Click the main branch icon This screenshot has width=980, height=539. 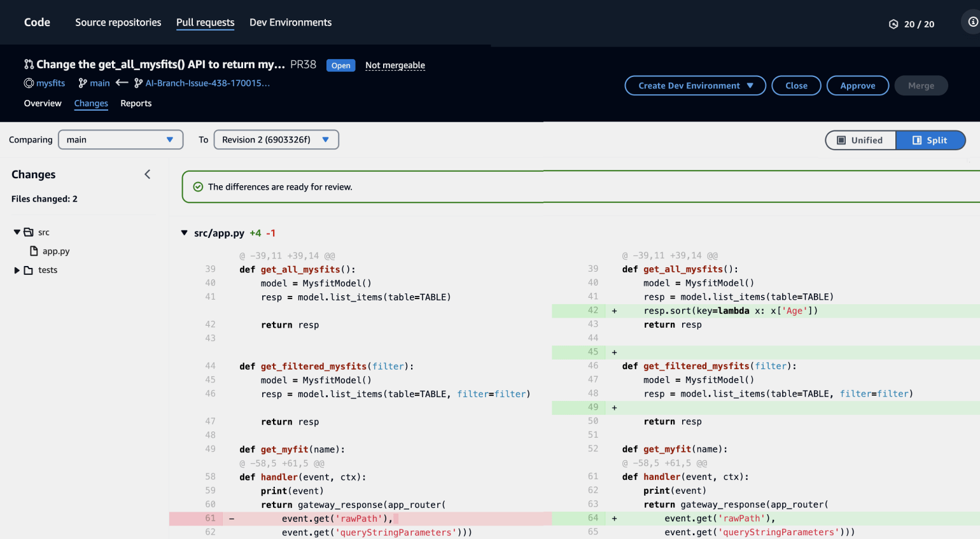pos(83,83)
